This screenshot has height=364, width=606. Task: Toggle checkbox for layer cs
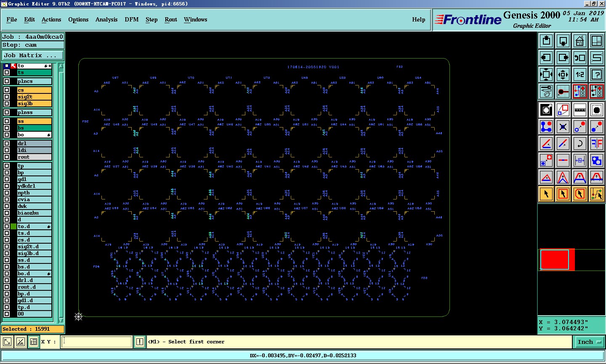pos(7,90)
